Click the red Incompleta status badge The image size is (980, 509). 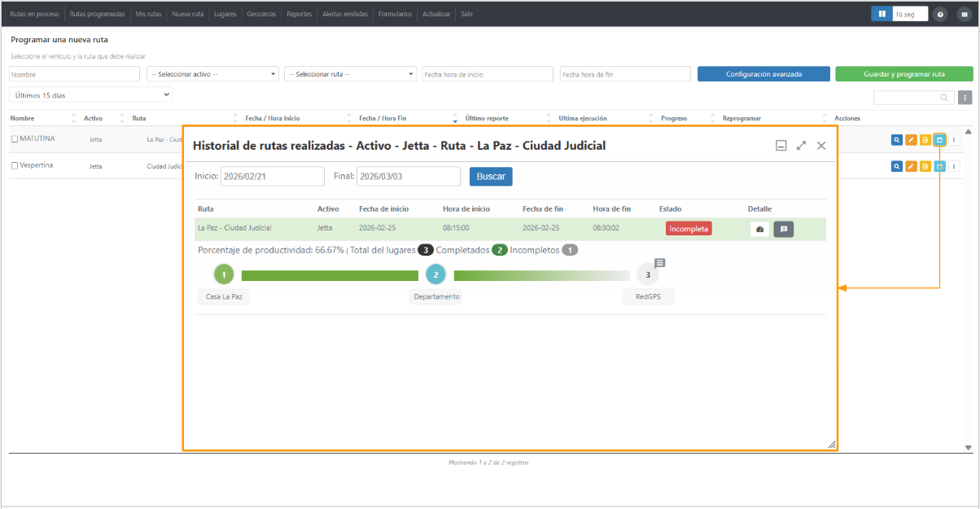[689, 229]
